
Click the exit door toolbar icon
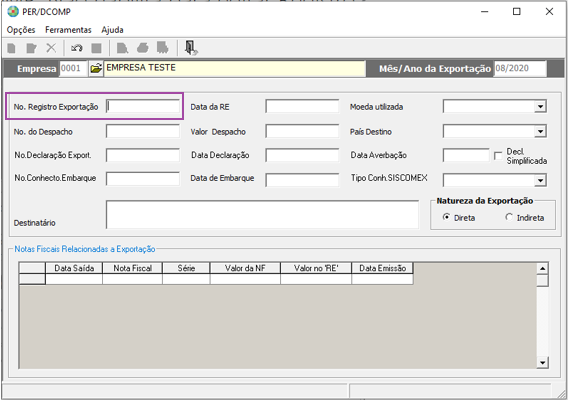190,48
